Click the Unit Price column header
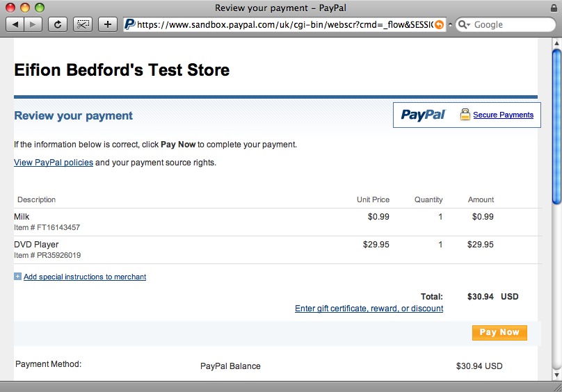 coord(373,199)
